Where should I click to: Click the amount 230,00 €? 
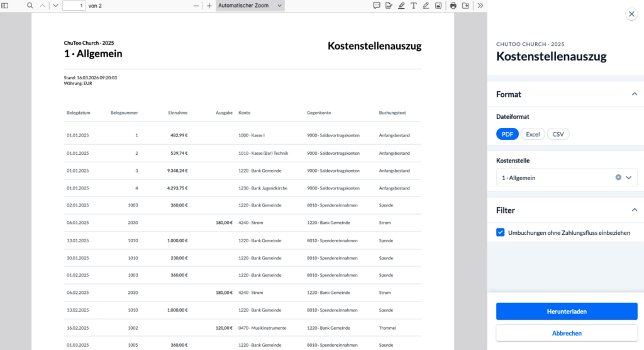click(179, 258)
